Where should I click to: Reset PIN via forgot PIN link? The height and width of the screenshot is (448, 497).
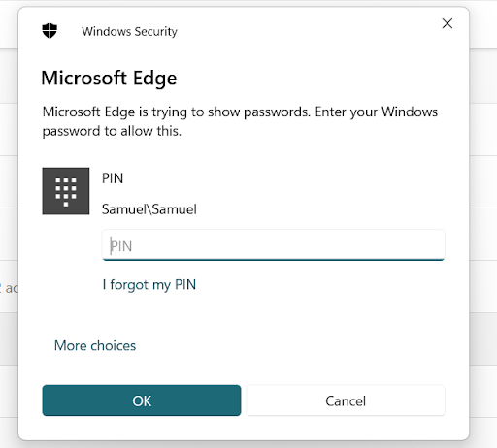click(149, 285)
